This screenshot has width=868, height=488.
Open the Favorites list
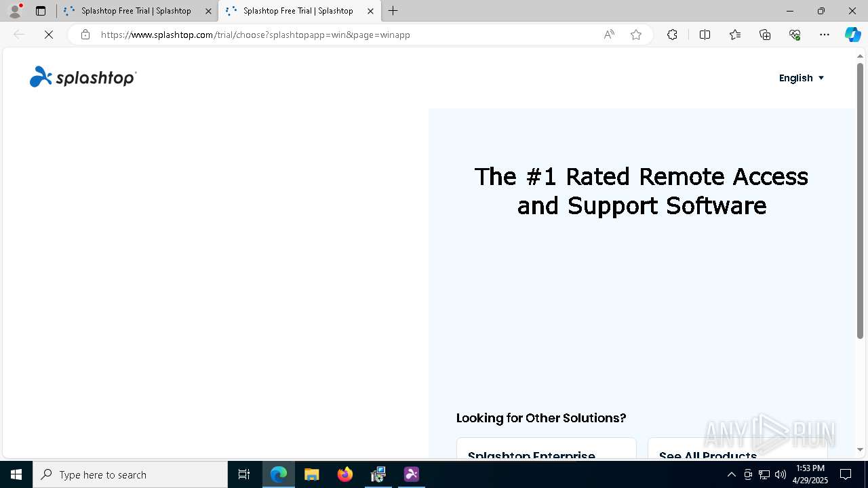[x=735, y=35]
